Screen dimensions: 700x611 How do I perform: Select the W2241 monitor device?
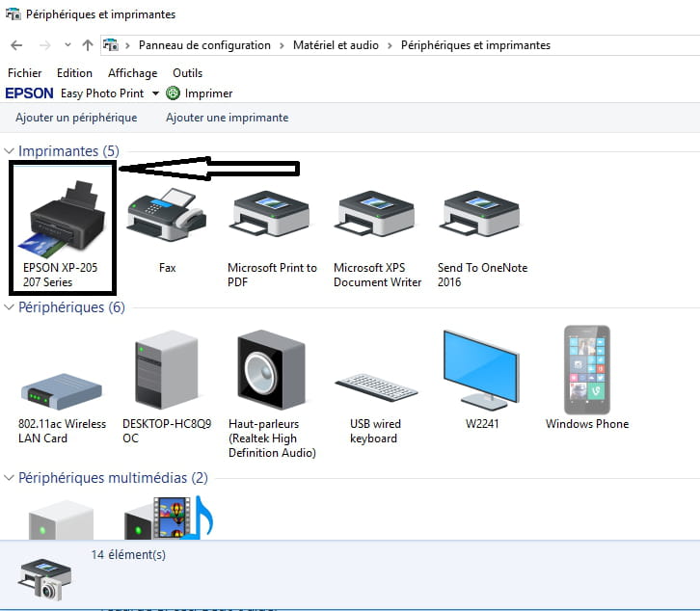[481, 369]
